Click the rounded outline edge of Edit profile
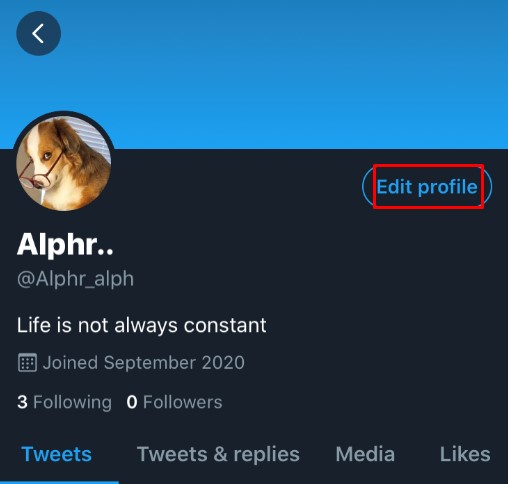 pos(367,186)
